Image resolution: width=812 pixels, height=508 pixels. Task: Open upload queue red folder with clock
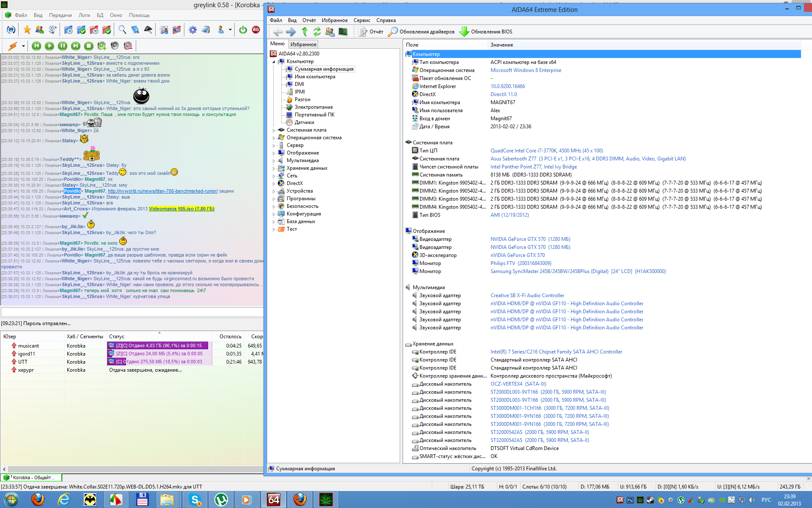point(94,30)
